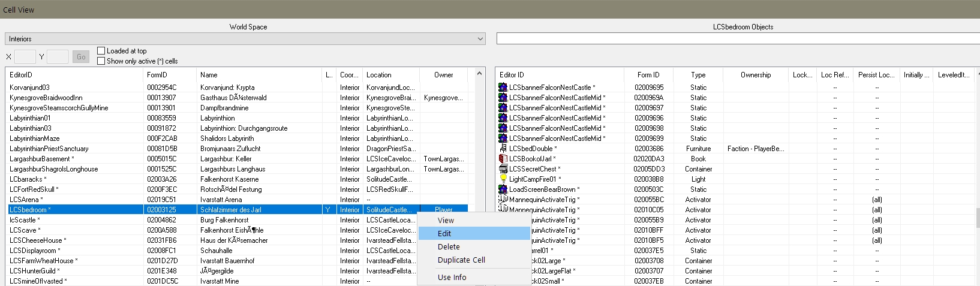Click the LCSbedDouble furniture icon
The height and width of the screenshot is (286, 980).
(x=503, y=149)
